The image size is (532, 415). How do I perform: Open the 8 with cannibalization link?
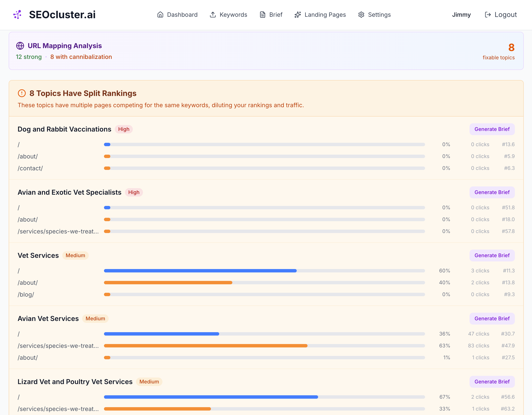tap(81, 57)
